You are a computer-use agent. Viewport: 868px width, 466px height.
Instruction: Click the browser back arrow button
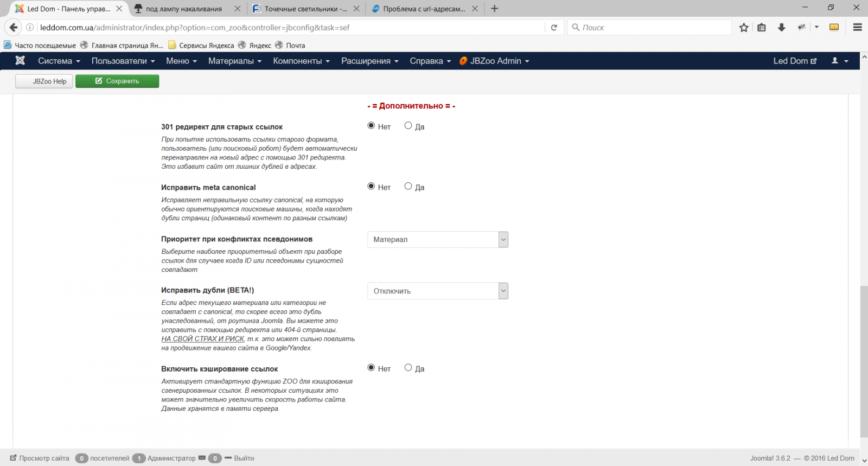tap(14, 27)
